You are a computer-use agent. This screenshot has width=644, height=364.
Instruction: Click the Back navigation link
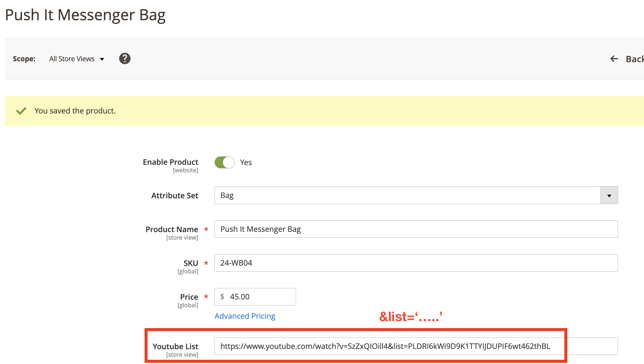coord(635,59)
